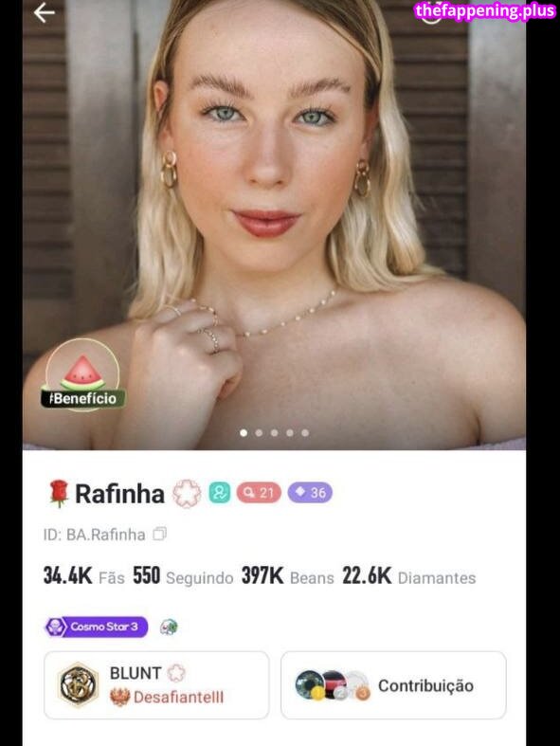Tap the back arrow icon
This screenshot has width=560, height=746.
pyautogui.click(x=45, y=12)
